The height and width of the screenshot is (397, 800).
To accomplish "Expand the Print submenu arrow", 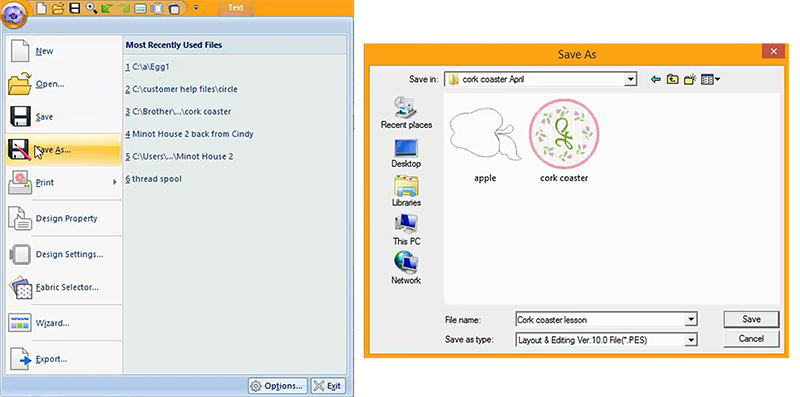I will pyautogui.click(x=115, y=182).
